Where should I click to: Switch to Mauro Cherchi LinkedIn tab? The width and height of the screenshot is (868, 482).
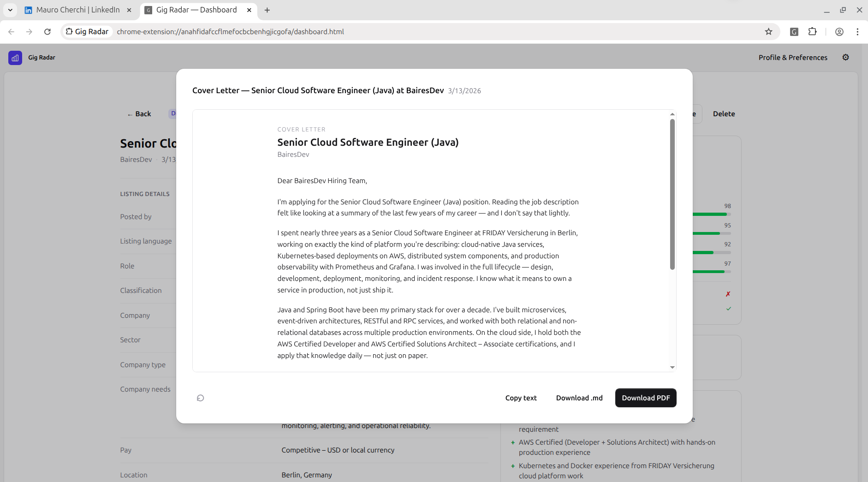[x=77, y=10]
